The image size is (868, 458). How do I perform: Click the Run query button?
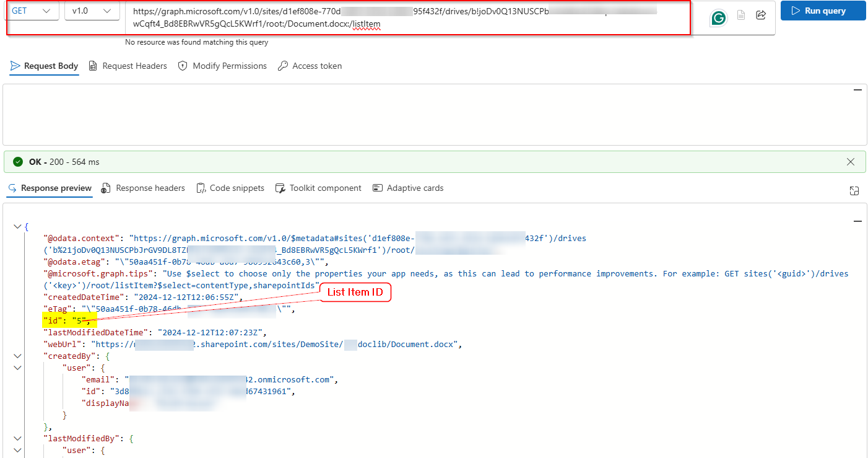tap(823, 11)
